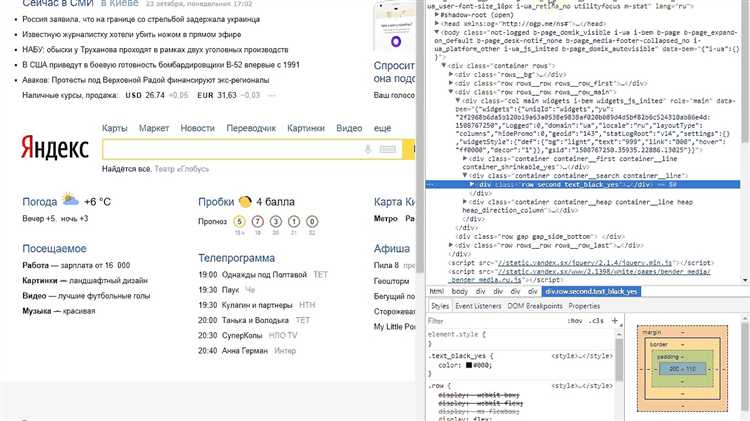750x421 pixels.
Task: Collapse the div rows__row_main node
Action: point(451,91)
